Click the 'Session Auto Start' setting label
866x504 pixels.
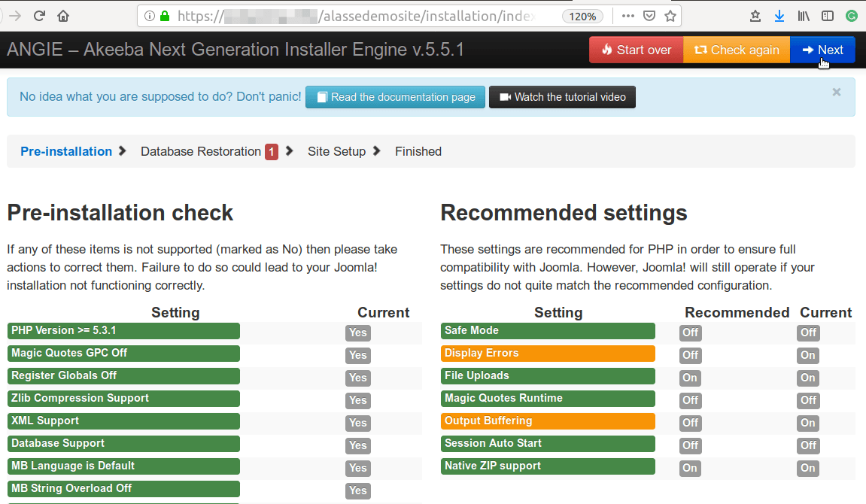548,444
